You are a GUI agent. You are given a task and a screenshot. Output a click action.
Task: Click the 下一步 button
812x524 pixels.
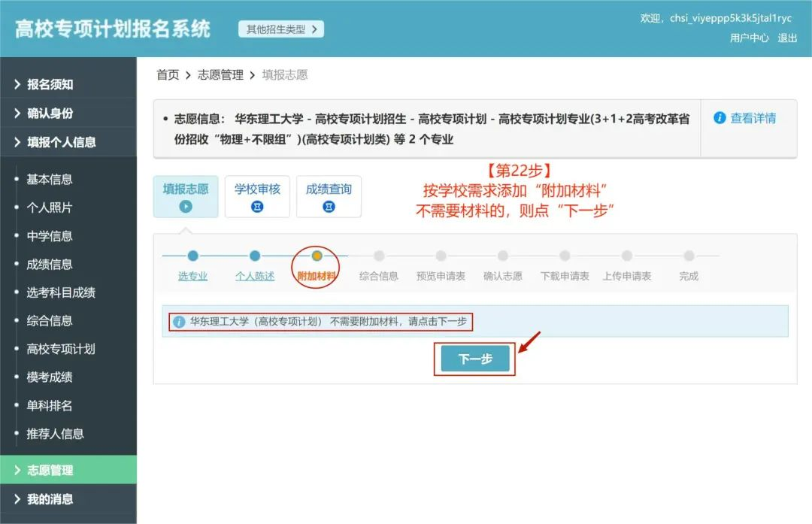[x=474, y=359]
